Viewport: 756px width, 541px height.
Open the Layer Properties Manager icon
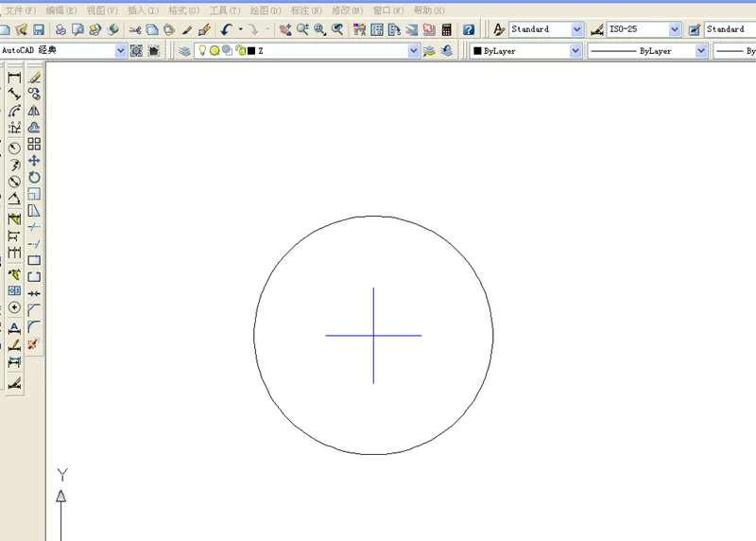click(184, 51)
